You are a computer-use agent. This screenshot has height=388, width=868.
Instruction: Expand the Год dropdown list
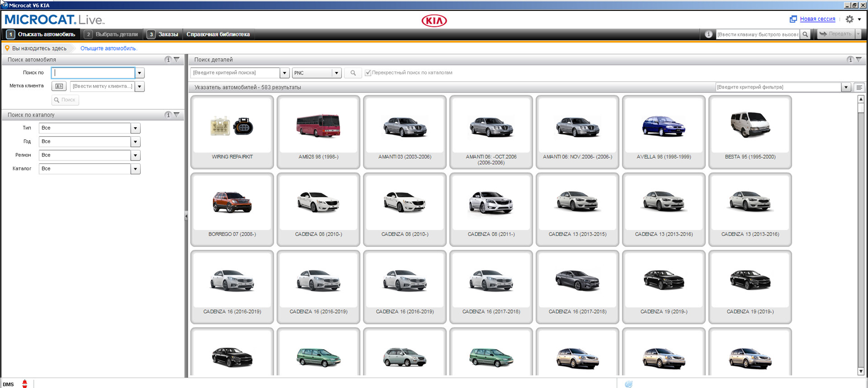135,142
